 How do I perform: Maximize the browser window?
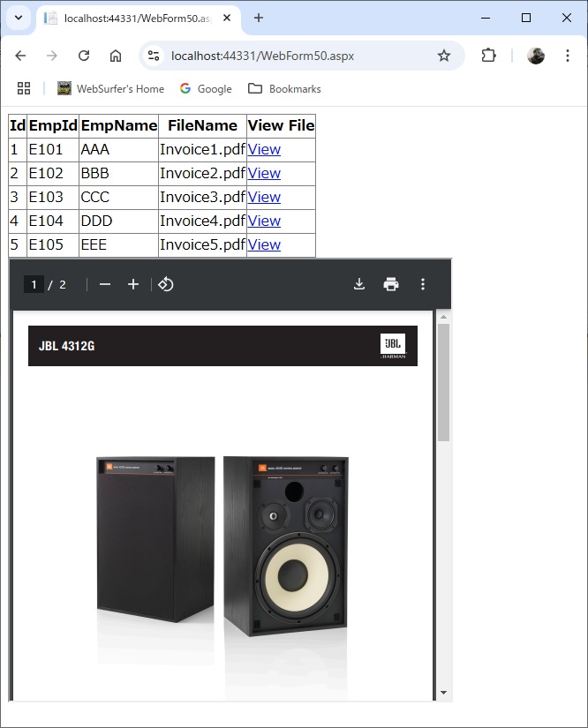pos(526,19)
